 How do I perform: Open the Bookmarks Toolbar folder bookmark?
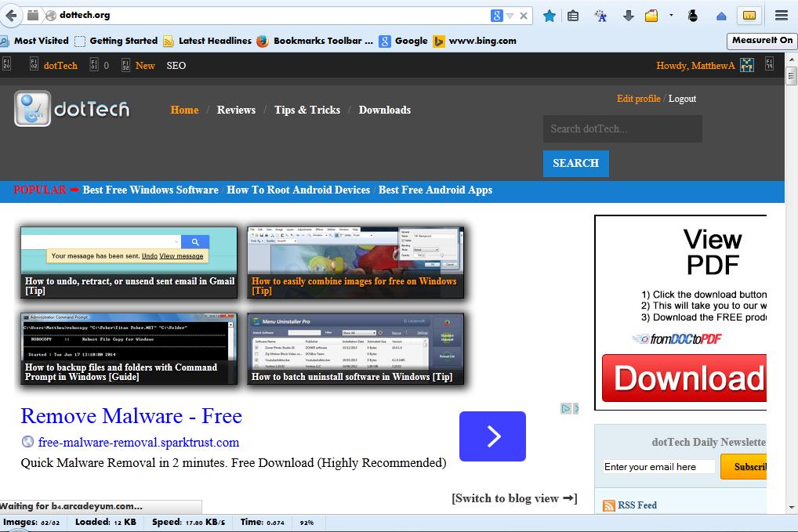314,41
